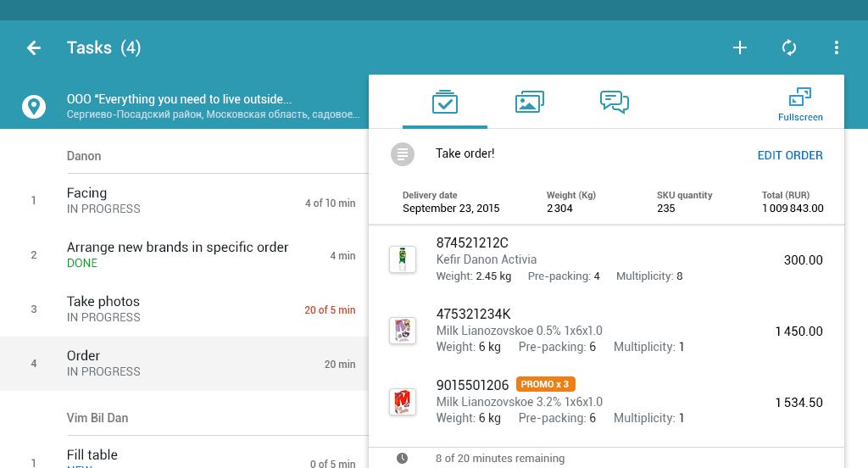Click Multiplicity: 8 detail

click(x=649, y=276)
